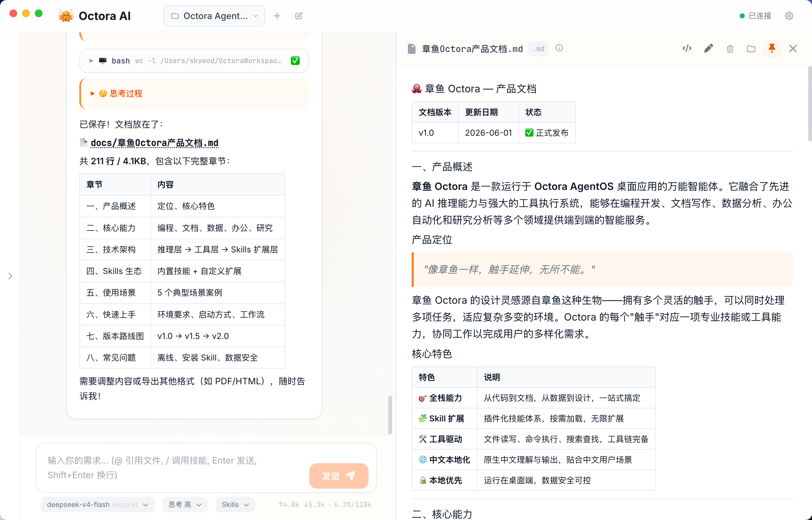Click the compose new chat pencil icon
The width and height of the screenshot is (812, 520).
tap(299, 16)
